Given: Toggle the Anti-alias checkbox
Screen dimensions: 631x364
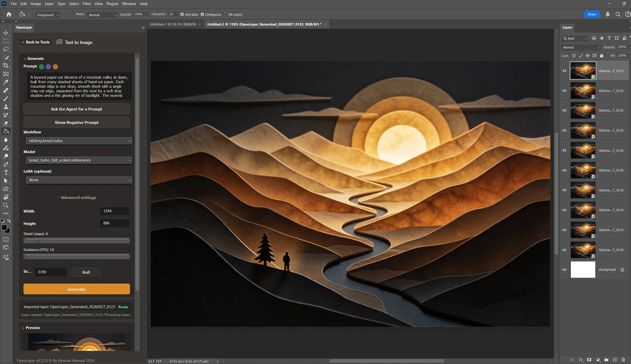Looking at the screenshot, I should click(182, 14).
